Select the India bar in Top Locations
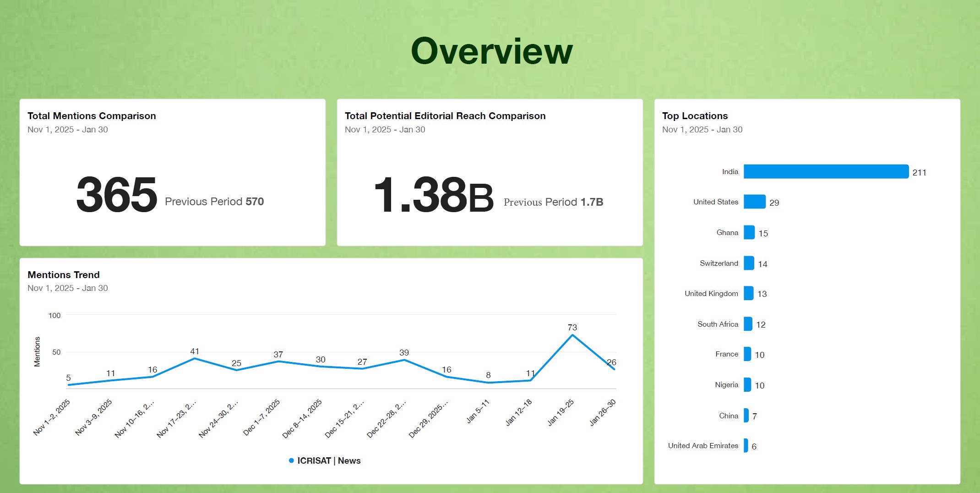980x493 pixels. coord(826,172)
